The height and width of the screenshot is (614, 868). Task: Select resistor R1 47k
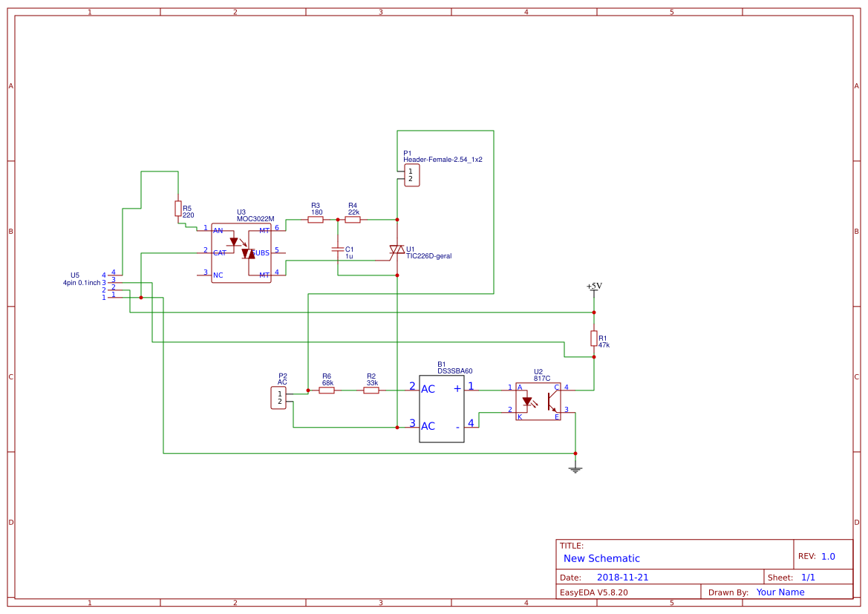click(594, 339)
